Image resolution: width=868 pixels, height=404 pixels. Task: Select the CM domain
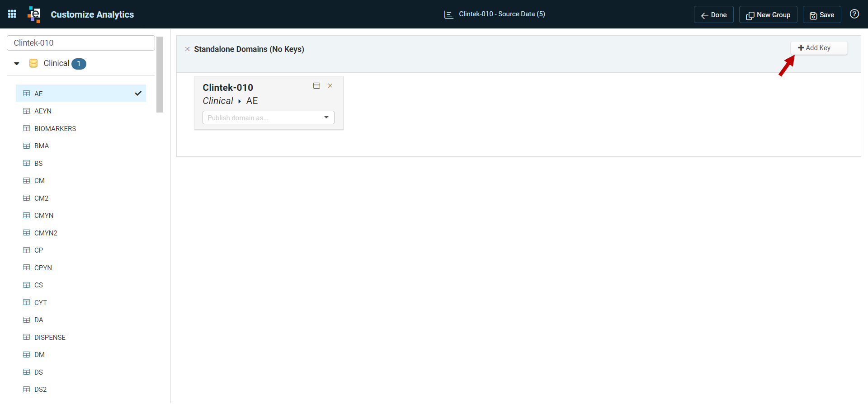coord(39,181)
